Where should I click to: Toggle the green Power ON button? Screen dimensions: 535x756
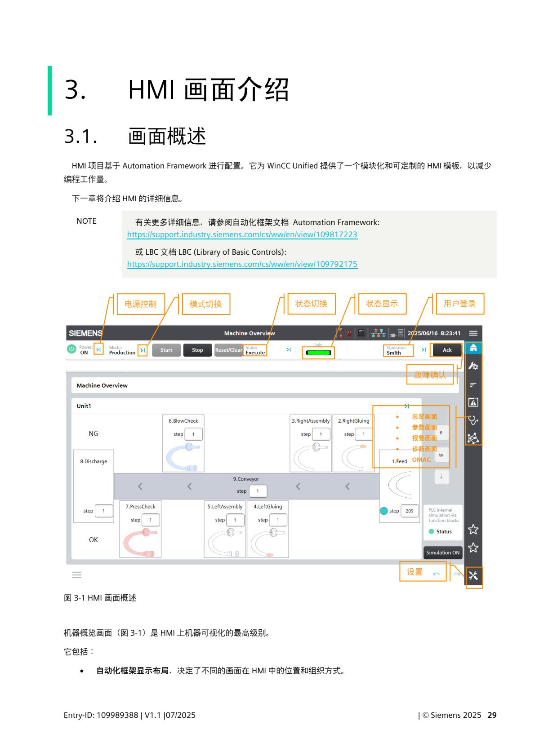pos(71,349)
